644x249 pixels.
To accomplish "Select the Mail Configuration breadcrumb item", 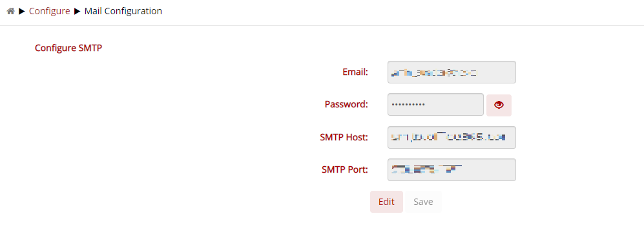I will [x=123, y=11].
